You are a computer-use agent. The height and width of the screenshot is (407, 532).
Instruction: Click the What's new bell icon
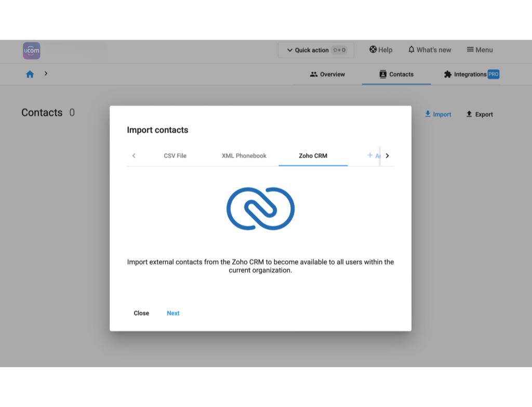pos(411,50)
